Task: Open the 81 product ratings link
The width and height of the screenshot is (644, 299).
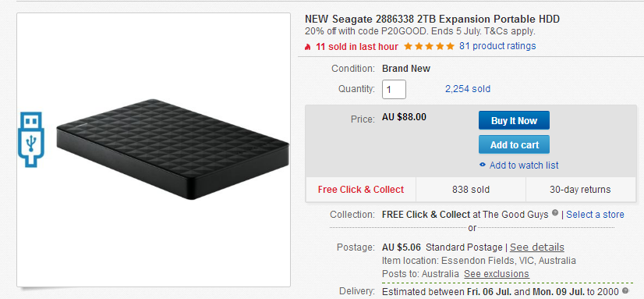Action: click(497, 45)
